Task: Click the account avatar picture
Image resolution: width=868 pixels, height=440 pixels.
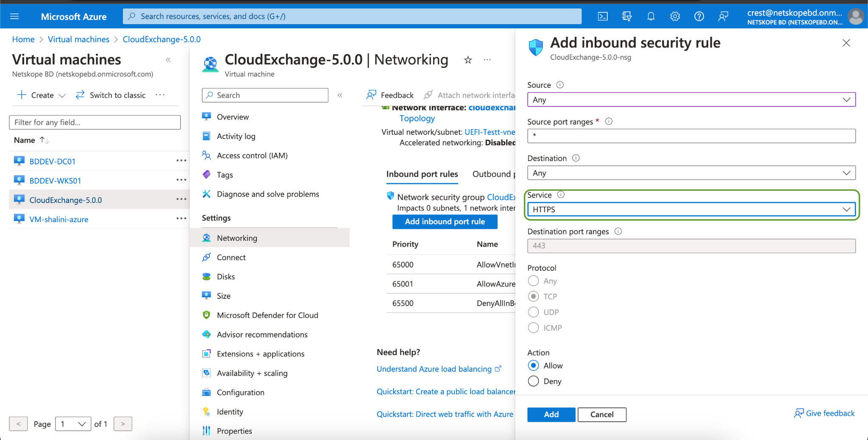Action: pos(856,17)
